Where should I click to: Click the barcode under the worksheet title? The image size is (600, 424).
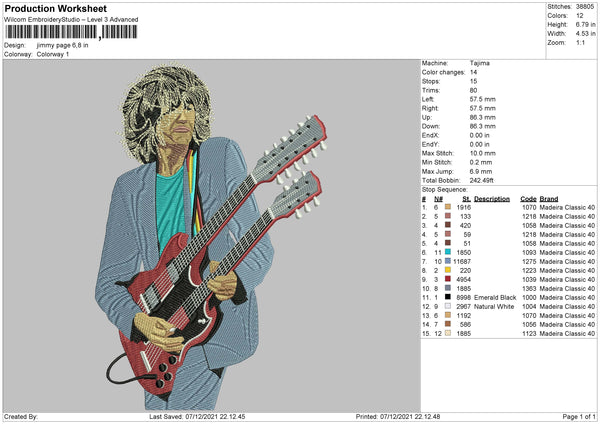(71, 32)
